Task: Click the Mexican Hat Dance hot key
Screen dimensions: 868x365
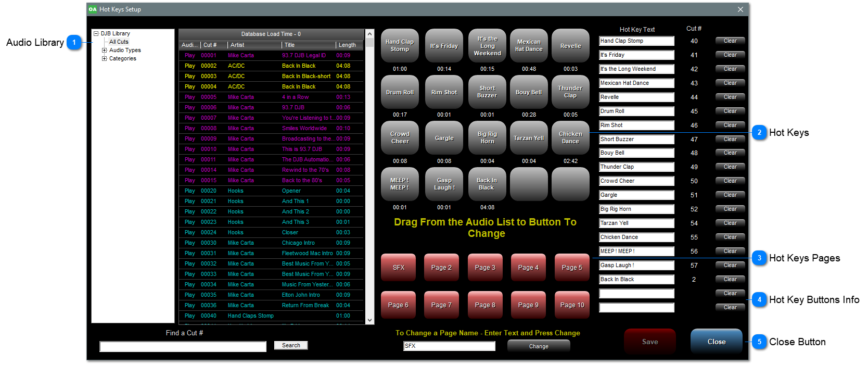Action: click(529, 45)
